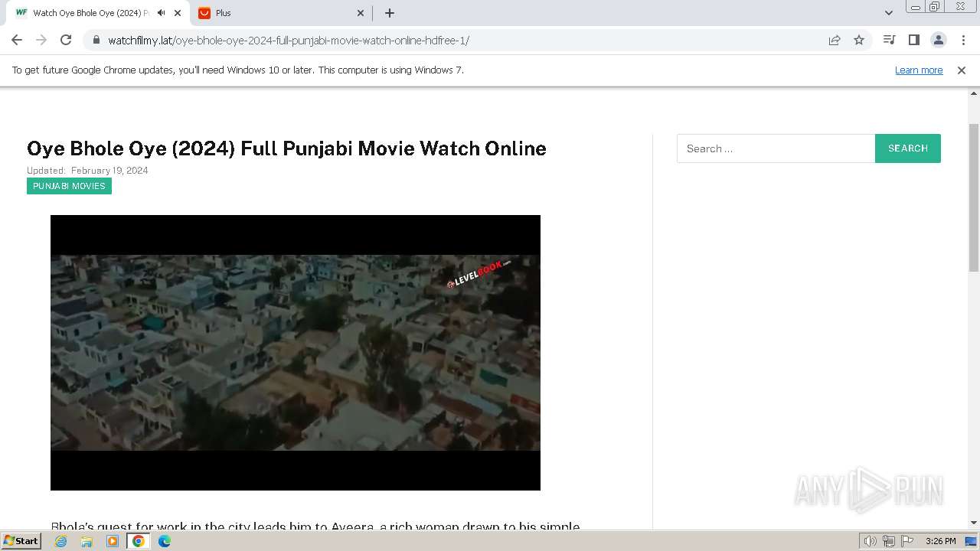Close the Plus tab
Image resolution: width=980 pixels, height=551 pixels.
click(361, 13)
